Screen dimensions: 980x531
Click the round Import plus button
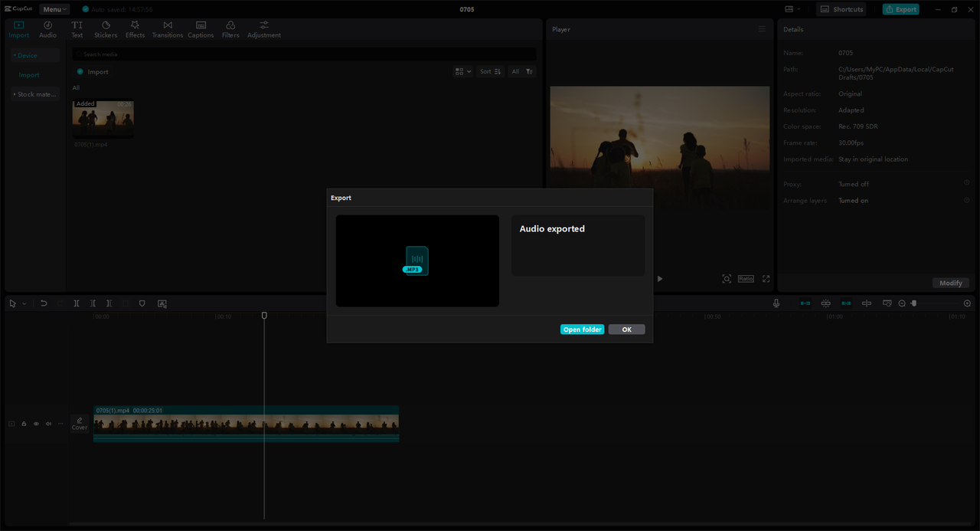pyautogui.click(x=80, y=72)
